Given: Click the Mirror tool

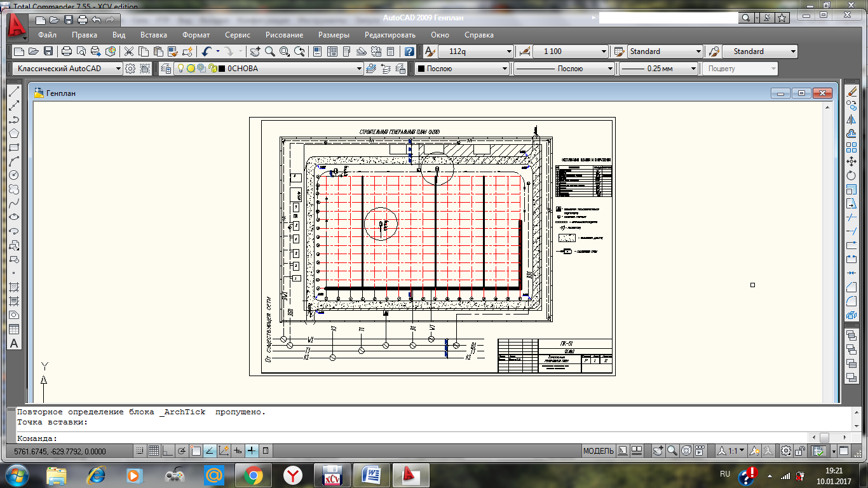Looking at the screenshot, I should [x=852, y=119].
